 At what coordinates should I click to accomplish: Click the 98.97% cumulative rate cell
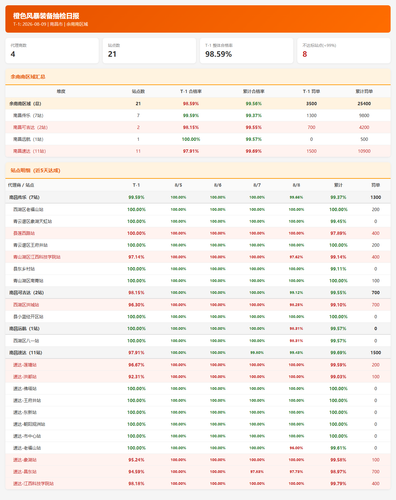[x=338, y=472]
